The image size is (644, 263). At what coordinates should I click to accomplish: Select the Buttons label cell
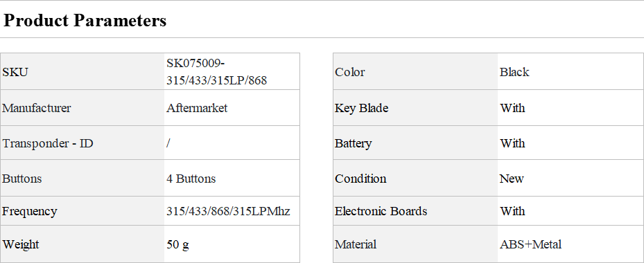coord(82,179)
